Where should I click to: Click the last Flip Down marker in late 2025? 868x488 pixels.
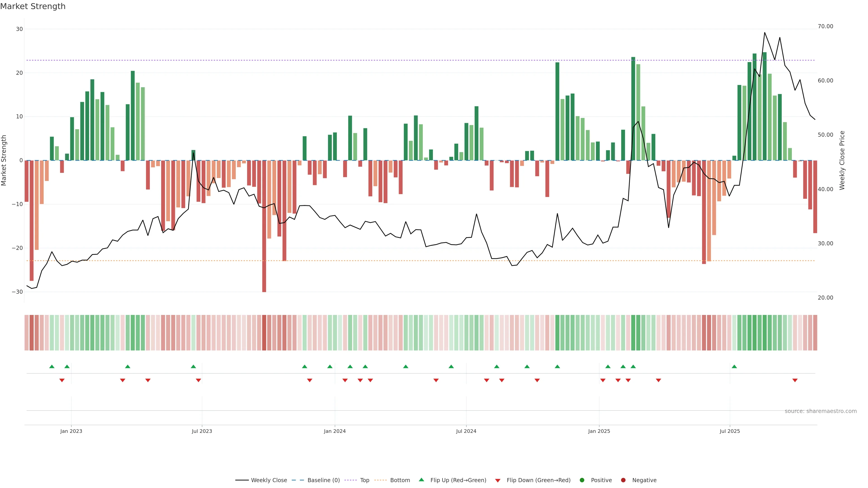(795, 380)
